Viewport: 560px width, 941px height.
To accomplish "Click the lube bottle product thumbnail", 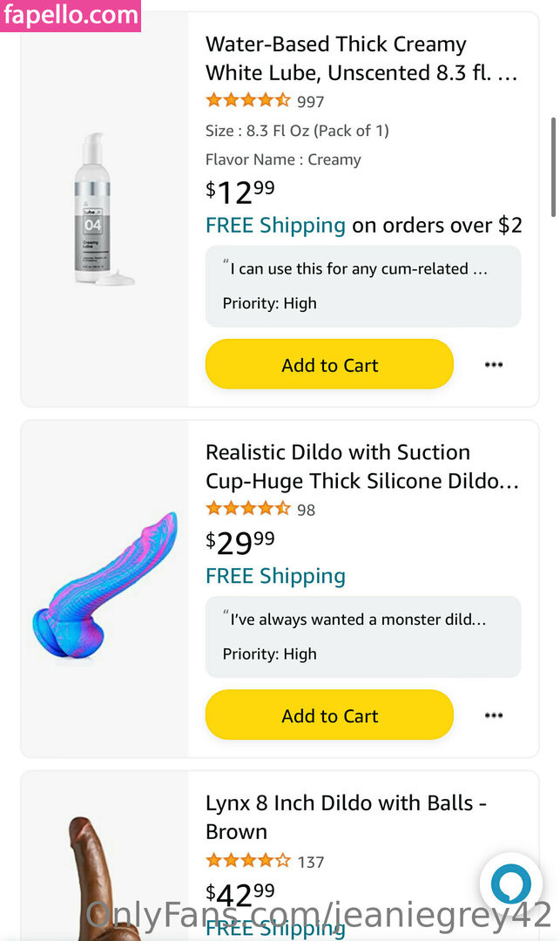I will [105, 209].
